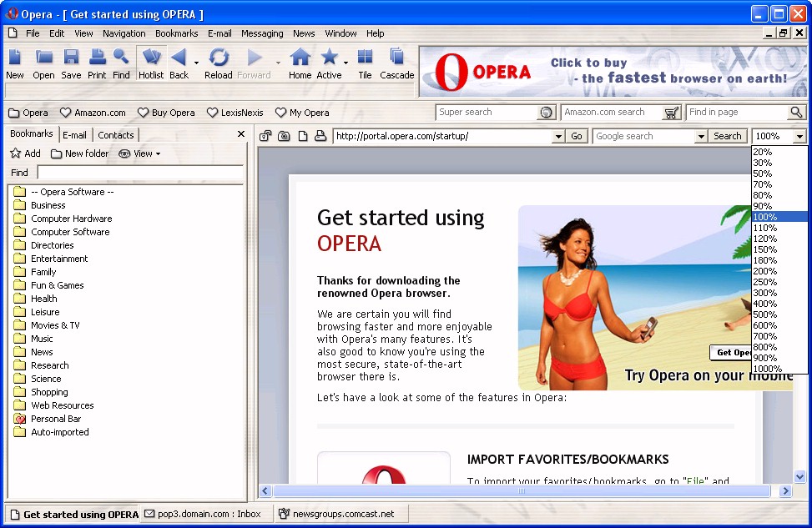This screenshot has height=528, width=812.
Task: Toggle image loading with the camera icon
Action: click(284, 136)
